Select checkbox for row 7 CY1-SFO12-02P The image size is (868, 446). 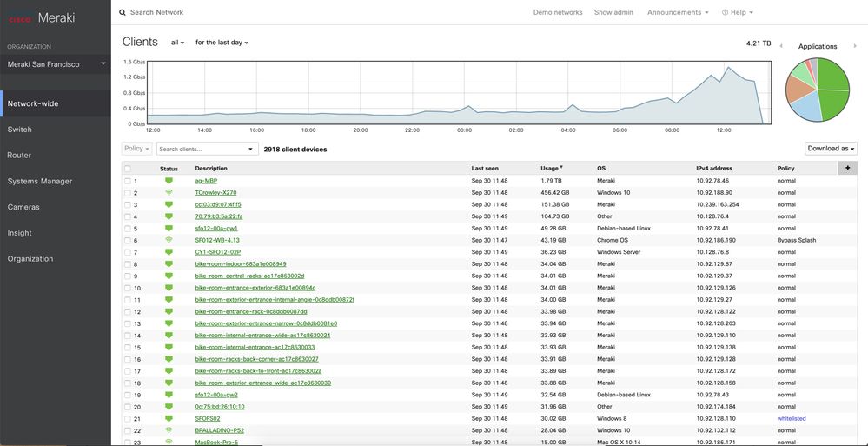coord(128,253)
